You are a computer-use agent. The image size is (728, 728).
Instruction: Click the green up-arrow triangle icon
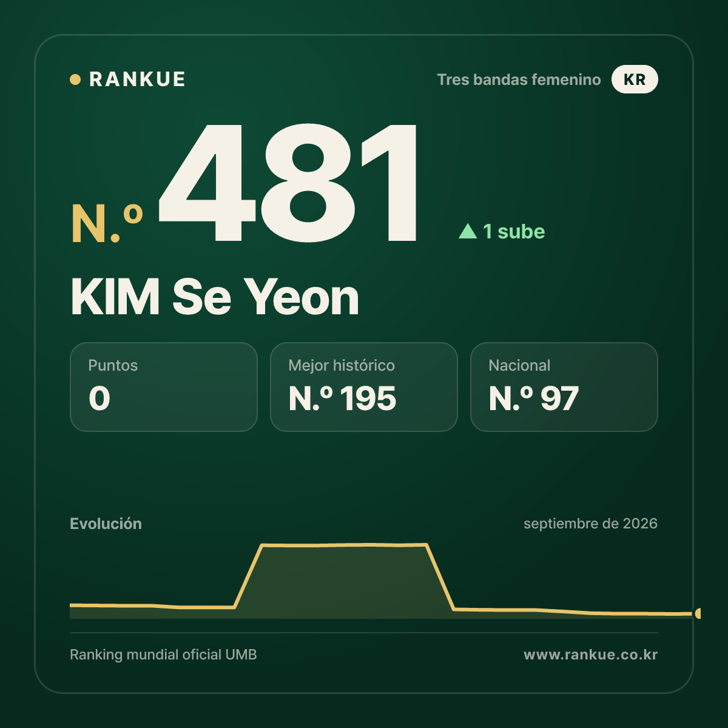(x=468, y=231)
